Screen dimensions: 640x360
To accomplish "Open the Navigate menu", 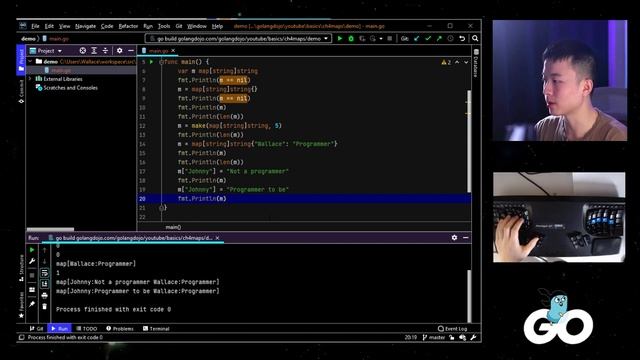I will 86,26.
